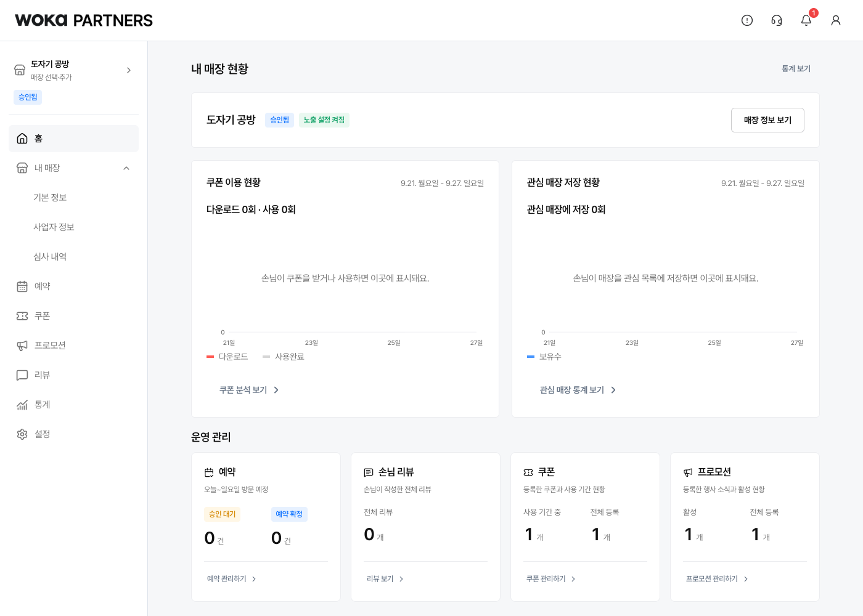Click the WOKA PARTNERS logo
Image resolution: width=863 pixels, height=616 pixels.
click(84, 20)
